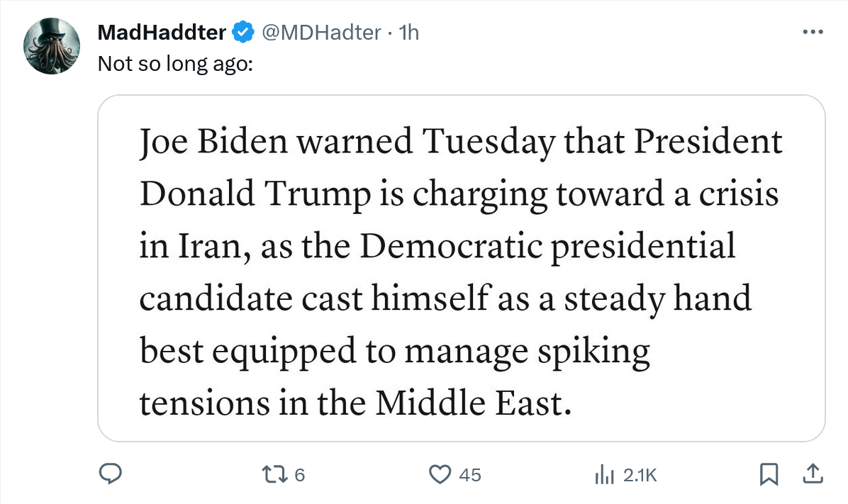The image size is (848, 504).
Task: Bookmark this tweet
Action: point(768,474)
